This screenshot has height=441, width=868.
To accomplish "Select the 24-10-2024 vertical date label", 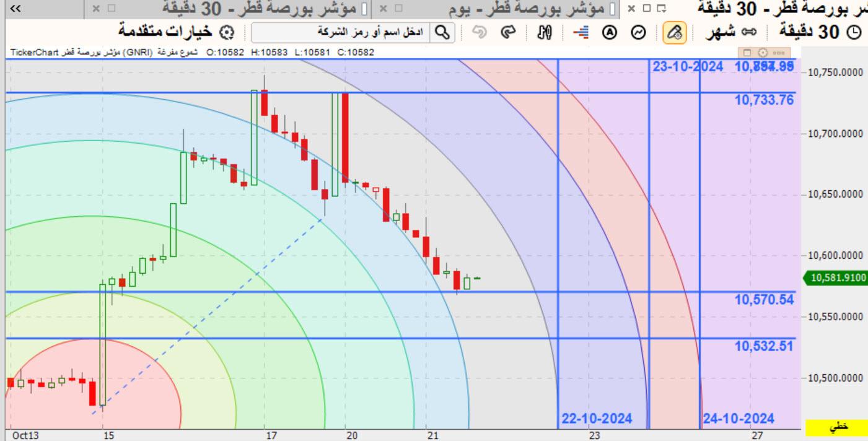I will [x=739, y=419].
